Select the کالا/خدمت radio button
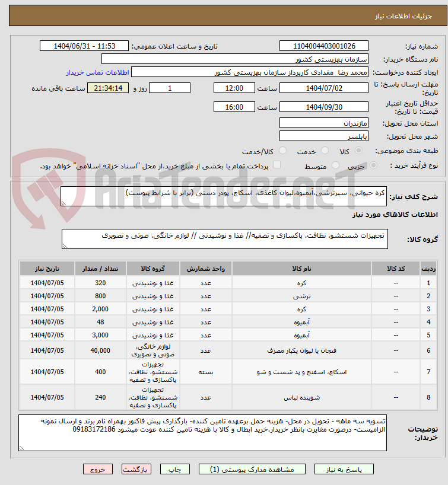This screenshot has height=485, width=448. tap(282, 151)
